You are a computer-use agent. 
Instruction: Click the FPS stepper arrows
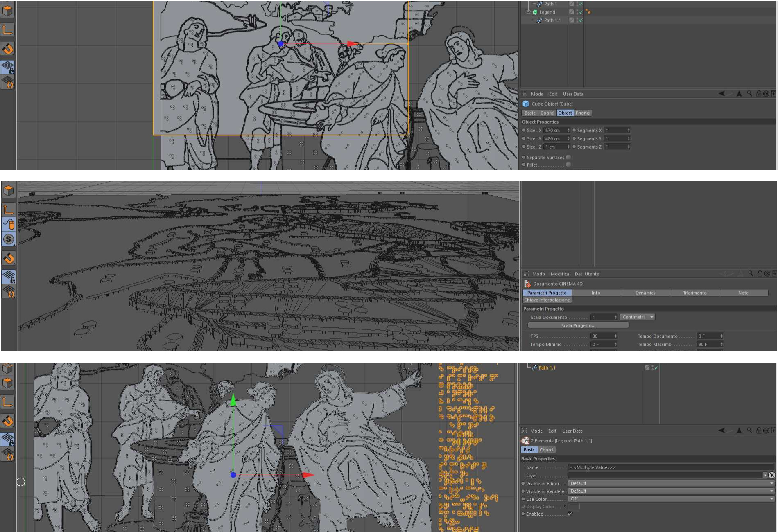(615, 336)
